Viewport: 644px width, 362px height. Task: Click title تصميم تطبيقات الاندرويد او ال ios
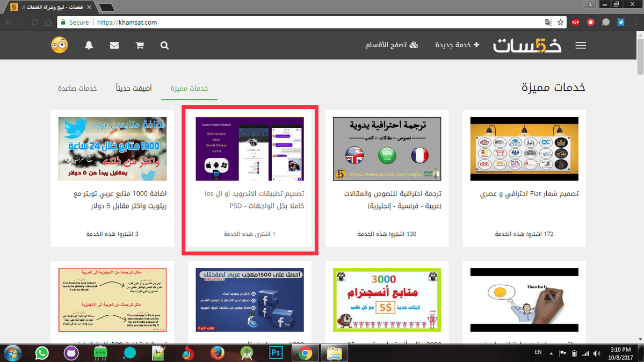(254, 200)
